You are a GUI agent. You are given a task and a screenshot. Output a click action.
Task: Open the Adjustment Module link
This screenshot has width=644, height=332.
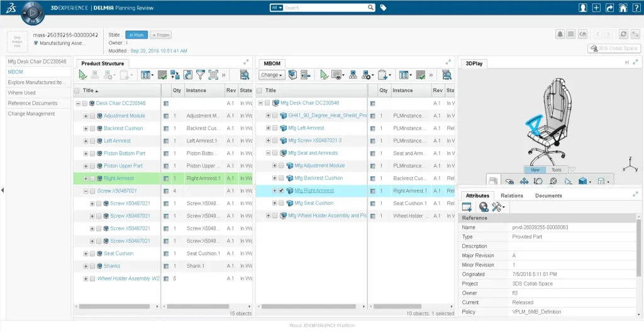tap(124, 116)
